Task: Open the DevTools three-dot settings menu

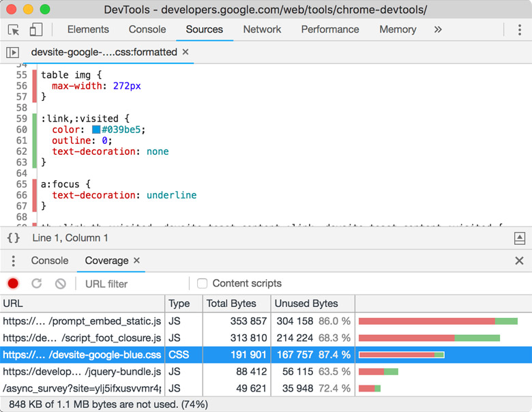Action: click(x=519, y=30)
